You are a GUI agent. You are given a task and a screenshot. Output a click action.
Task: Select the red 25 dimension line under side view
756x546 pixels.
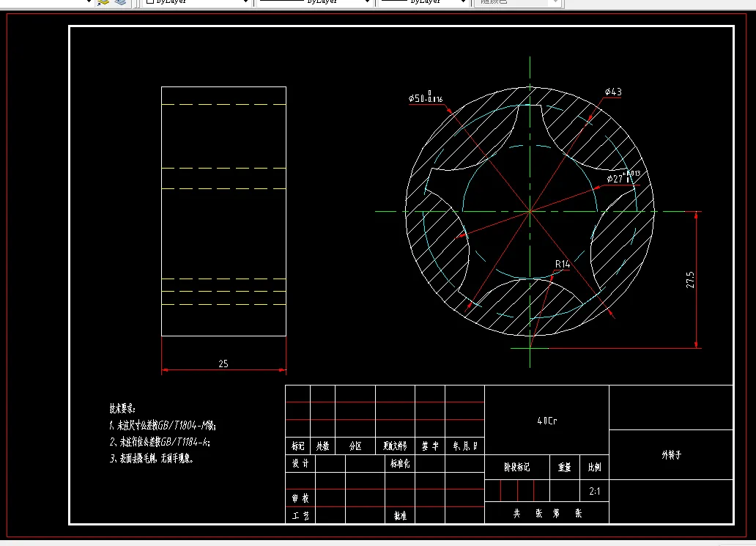pos(223,370)
